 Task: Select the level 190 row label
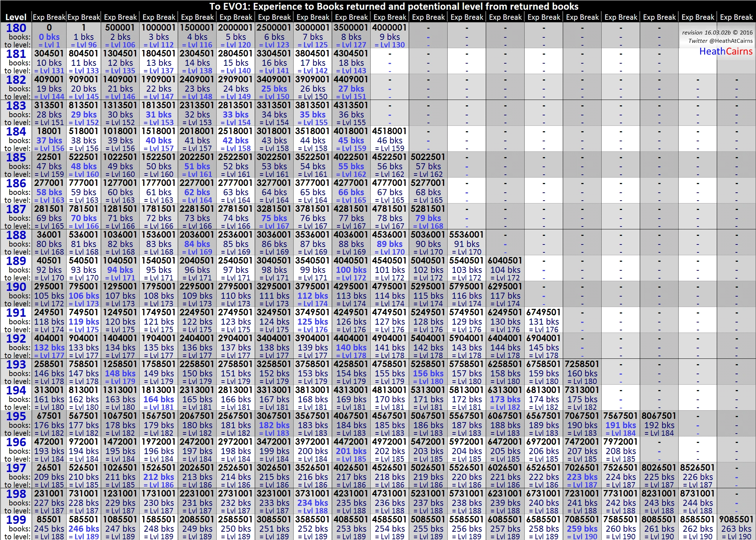click(x=16, y=287)
